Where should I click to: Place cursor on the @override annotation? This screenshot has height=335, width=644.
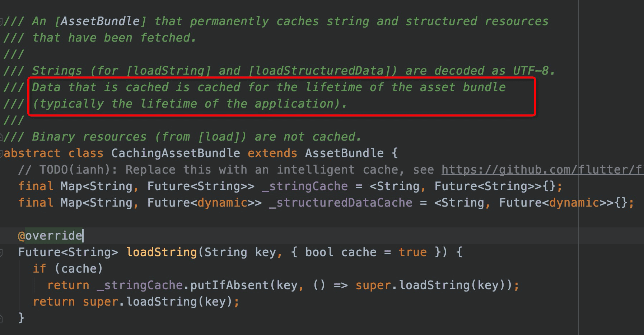pos(50,236)
